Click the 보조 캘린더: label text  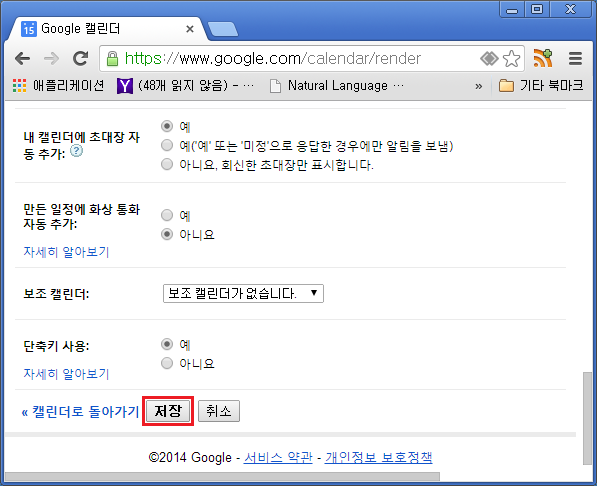pos(56,294)
